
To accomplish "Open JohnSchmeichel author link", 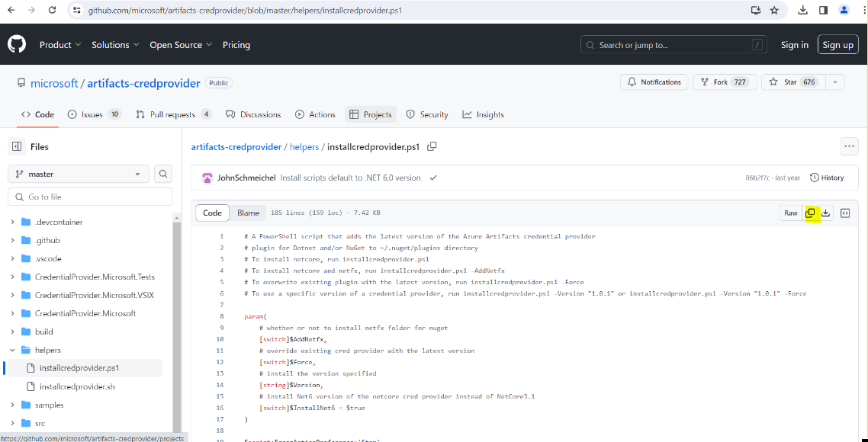I will coord(247,178).
